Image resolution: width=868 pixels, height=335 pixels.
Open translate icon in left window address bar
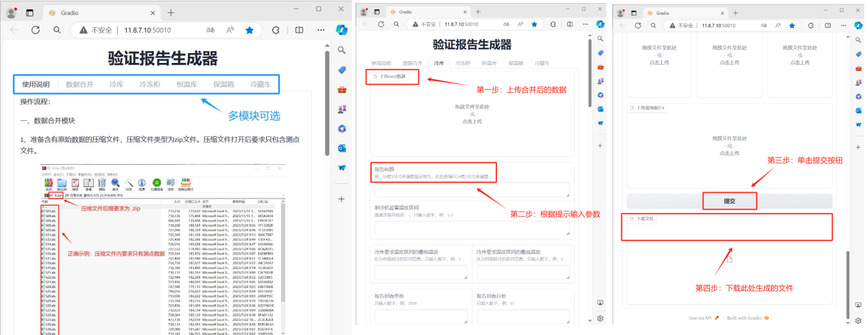tap(211, 30)
